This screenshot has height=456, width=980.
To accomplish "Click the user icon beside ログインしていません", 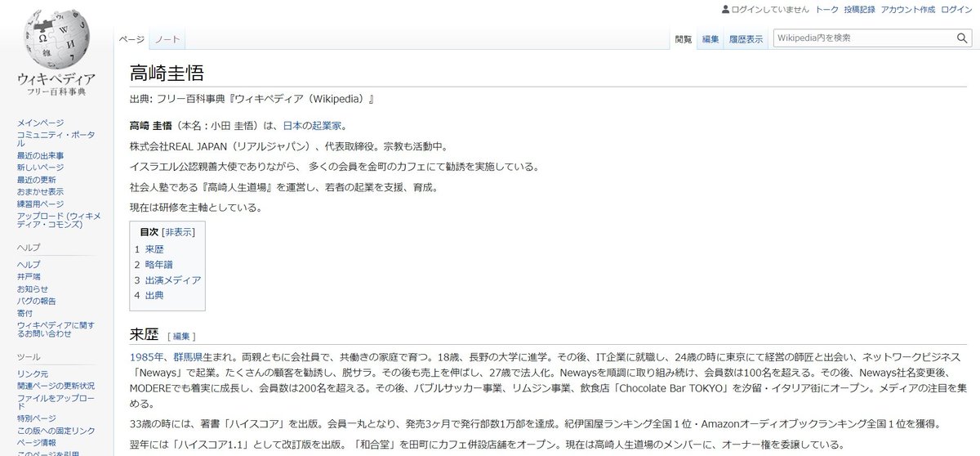I will click(x=724, y=10).
